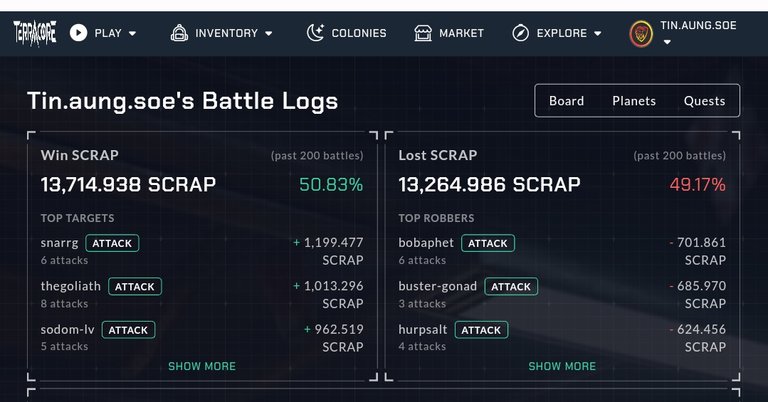Attack the player snarrg
This screenshot has width=768, height=402.
[112, 243]
